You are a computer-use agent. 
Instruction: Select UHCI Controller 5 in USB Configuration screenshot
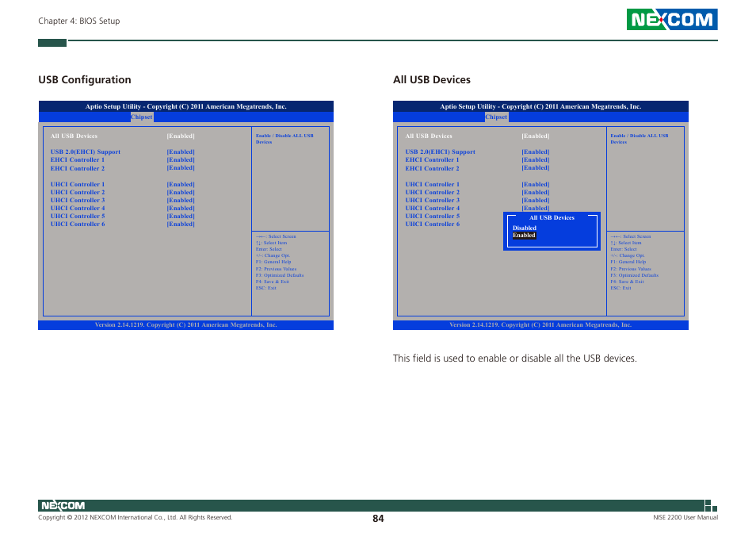78,216
